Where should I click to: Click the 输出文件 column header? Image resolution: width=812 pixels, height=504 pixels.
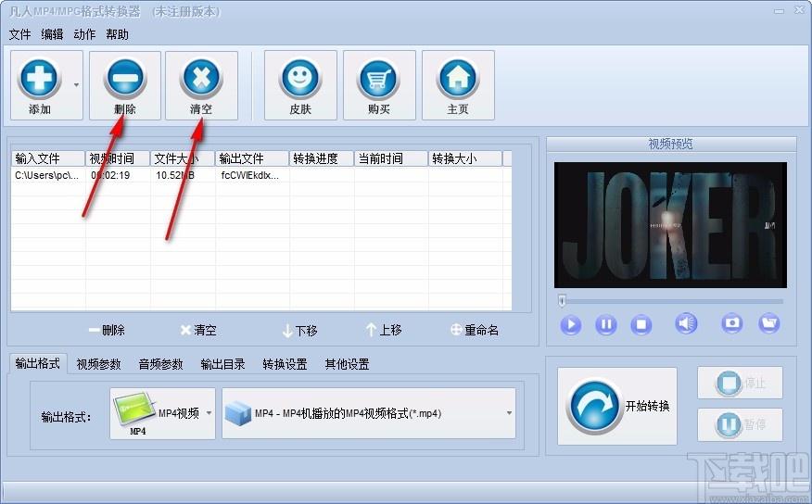252,158
